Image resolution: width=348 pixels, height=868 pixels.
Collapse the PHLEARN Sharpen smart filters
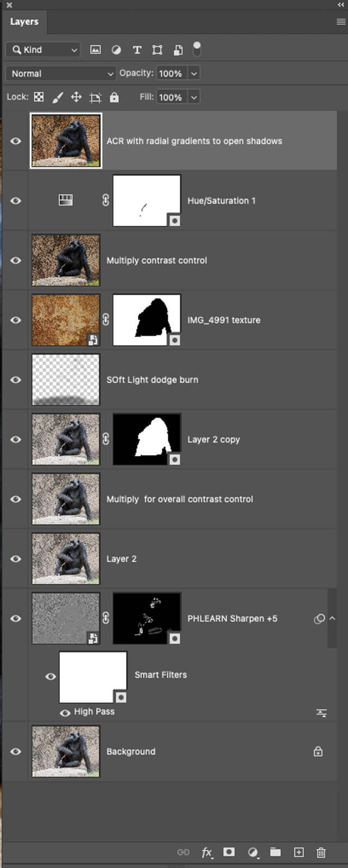tap(332, 618)
